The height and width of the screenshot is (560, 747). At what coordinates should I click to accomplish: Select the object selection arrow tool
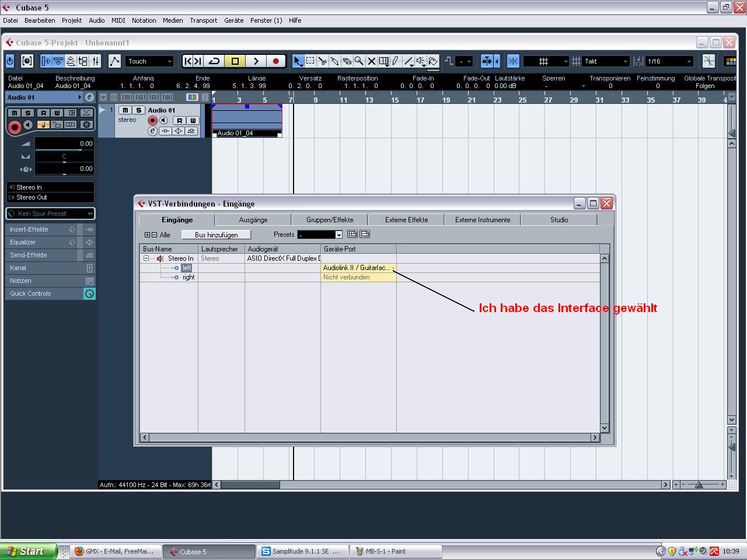coord(298,61)
